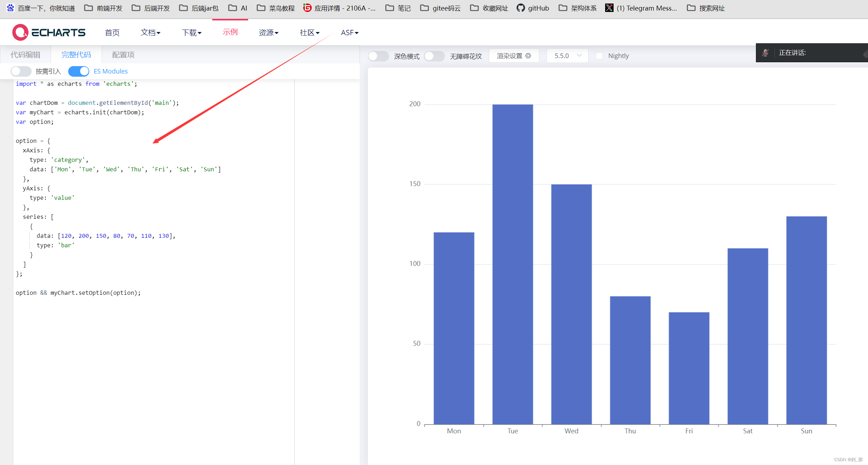
Task: Expand the ASF menu in the navbar
Action: click(349, 32)
